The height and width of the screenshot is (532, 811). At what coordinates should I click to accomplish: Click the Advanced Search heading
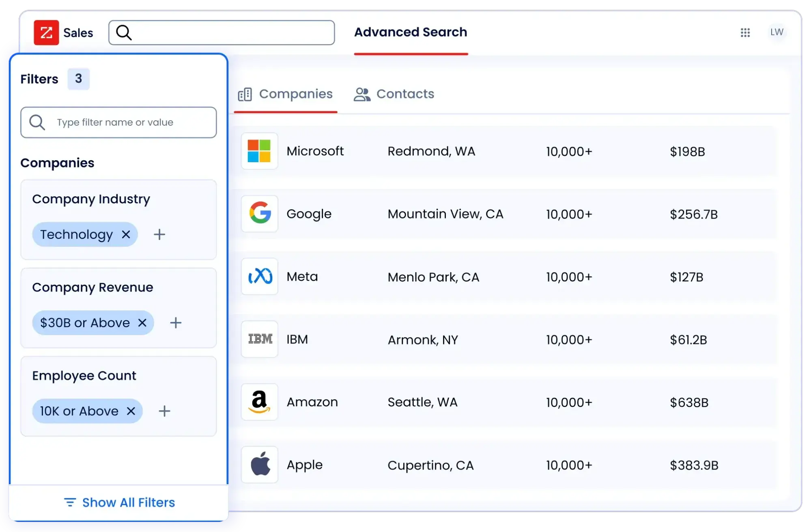[411, 32]
